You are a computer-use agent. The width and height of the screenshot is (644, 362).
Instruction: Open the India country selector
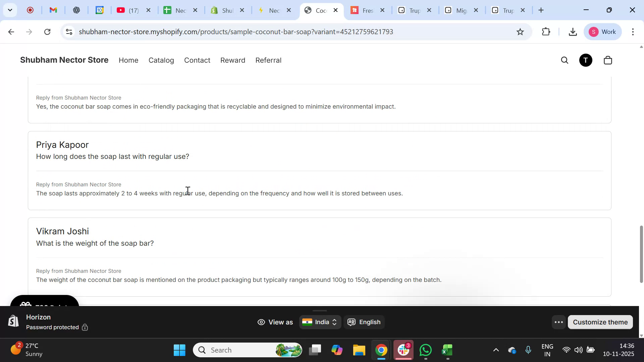click(319, 322)
